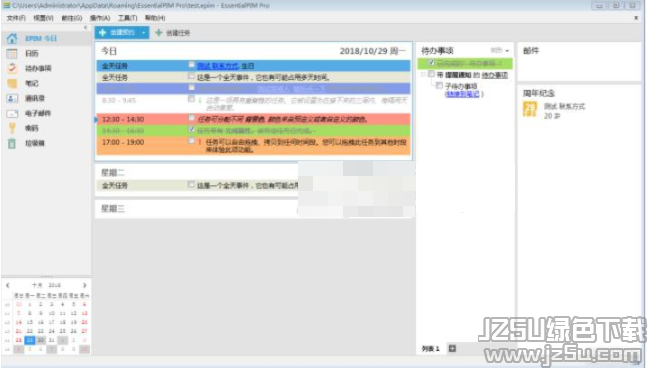Open the 文件(F) menu

pyautogui.click(x=16, y=18)
